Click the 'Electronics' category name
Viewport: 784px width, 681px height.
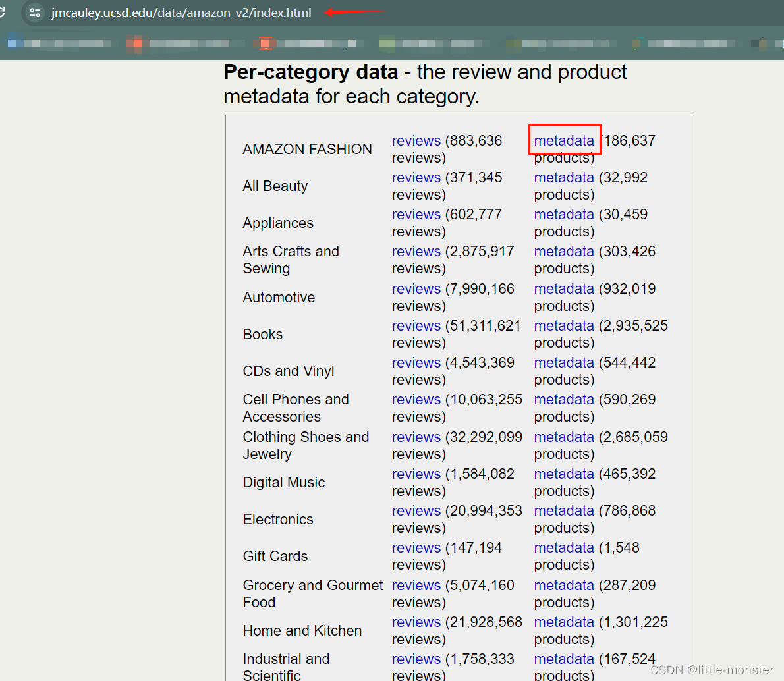pos(277,519)
